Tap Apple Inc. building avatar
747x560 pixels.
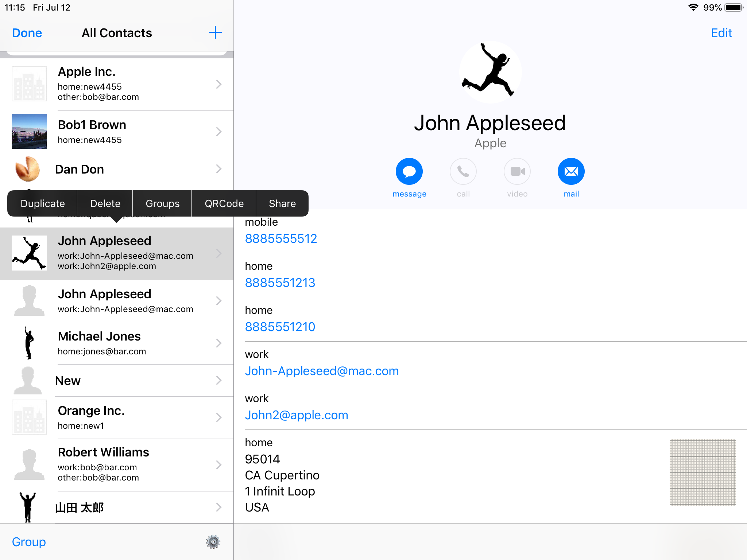click(29, 84)
